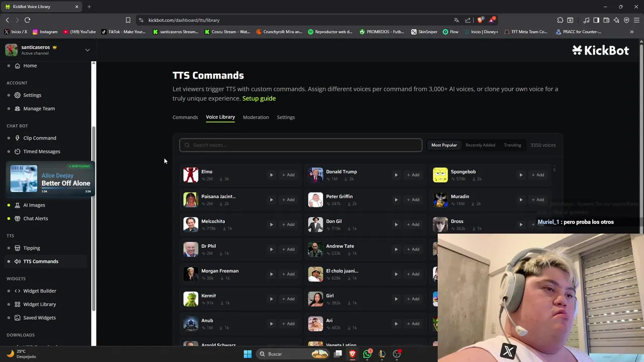This screenshot has height=362, width=644.
Task: Click the taskbar Buscar search box
Action: 293,354
